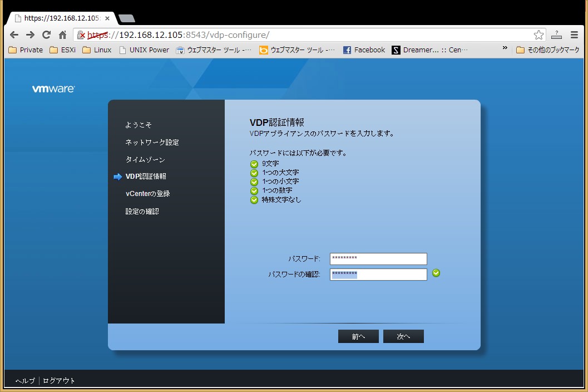Click the 1つの大文字 requirement text
The height and width of the screenshot is (392, 588).
(x=280, y=173)
